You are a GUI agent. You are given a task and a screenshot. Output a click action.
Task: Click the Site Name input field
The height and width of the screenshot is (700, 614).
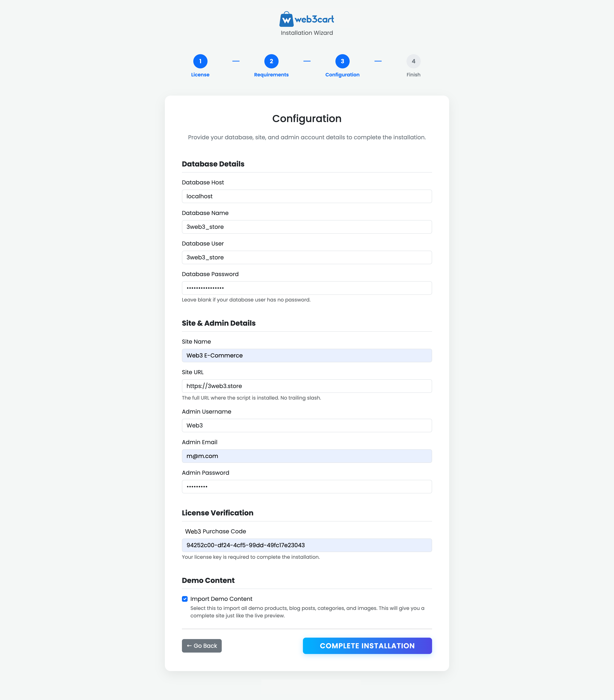pos(306,356)
